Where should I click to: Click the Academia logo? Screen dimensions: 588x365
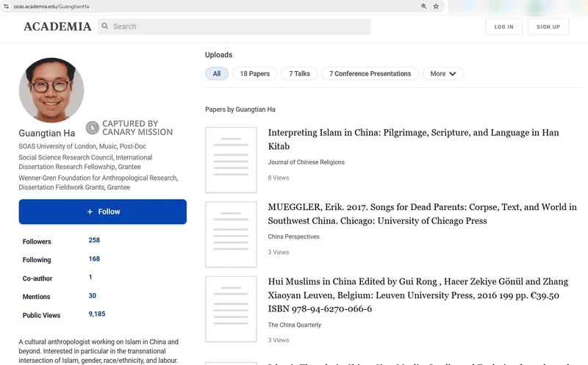57,26
